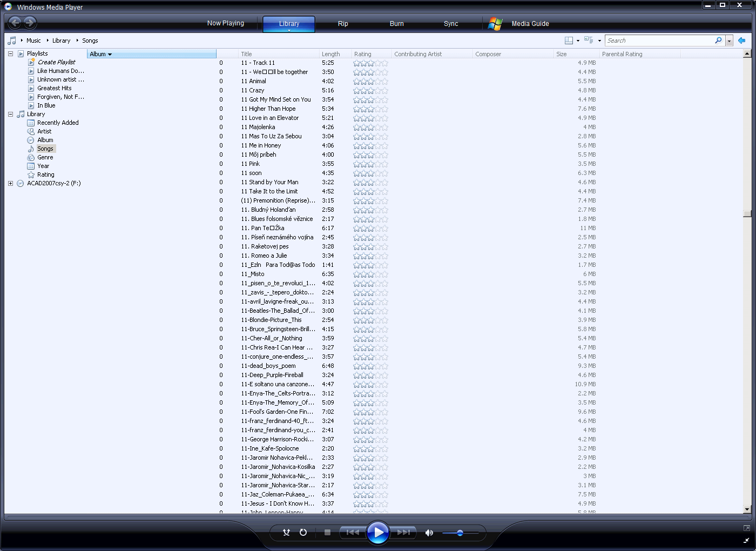
Task: Open the Library tab menu arrow
Action: tap(289, 30)
